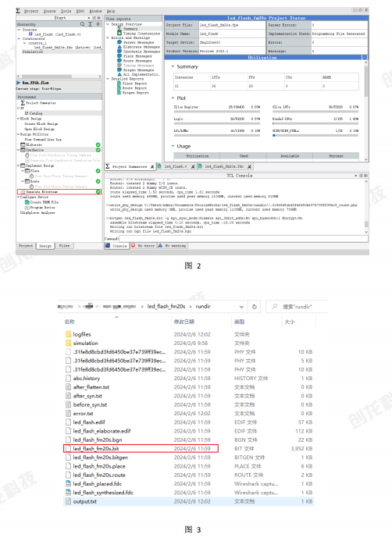
Task: Collapse the Design Overview report node
Action: point(108,24)
